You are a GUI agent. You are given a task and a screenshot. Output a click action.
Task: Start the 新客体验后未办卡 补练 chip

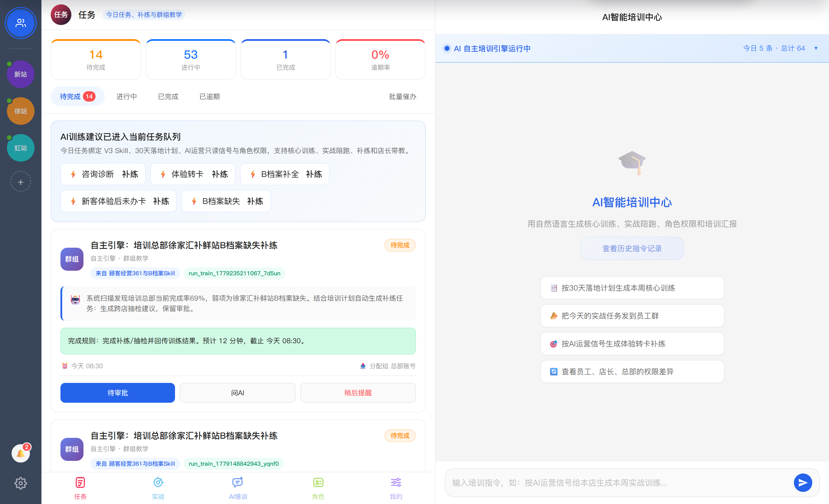tap(118, 201)
